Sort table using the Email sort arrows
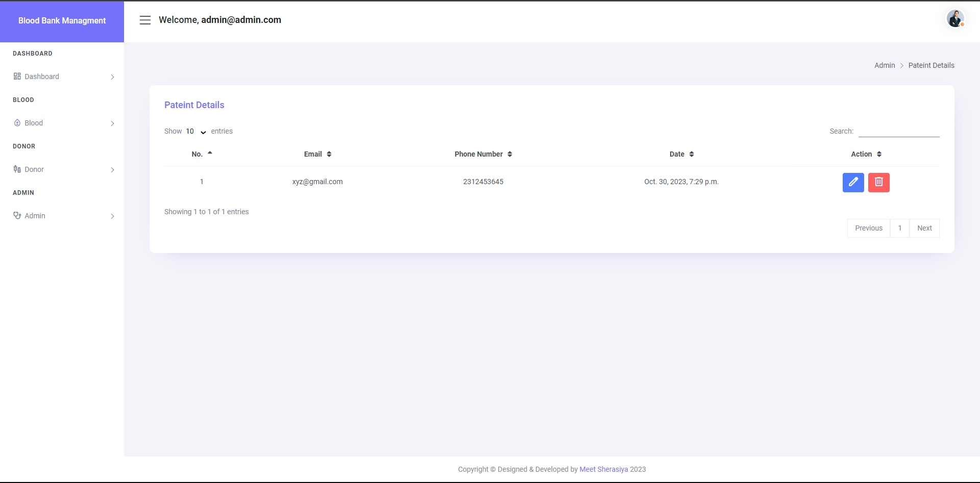The width and height of the screenshot is (980, 483). tap(329, 154)
